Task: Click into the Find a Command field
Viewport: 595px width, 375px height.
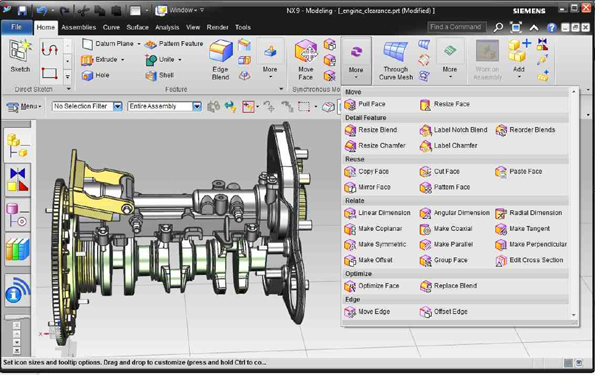Action: tap(456, 27)
